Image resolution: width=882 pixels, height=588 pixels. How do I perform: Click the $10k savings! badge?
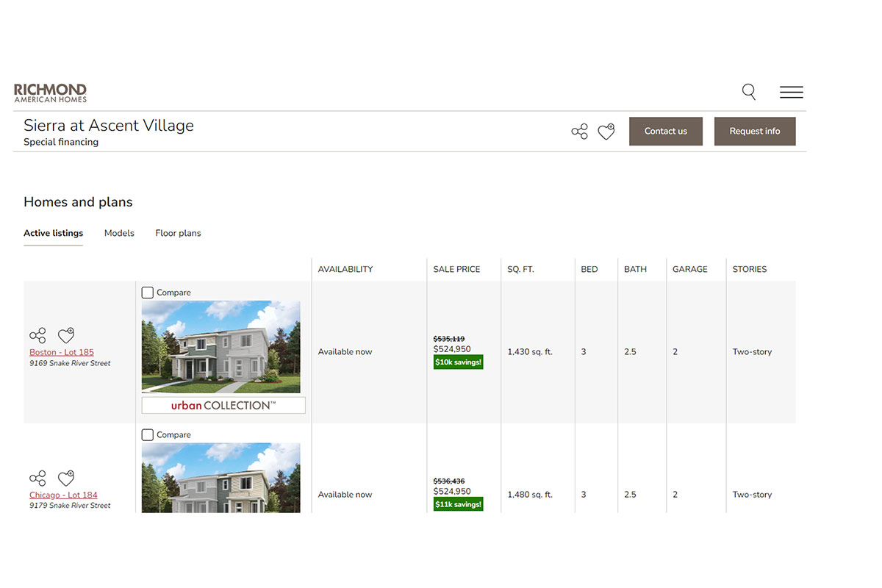(458, 362)
